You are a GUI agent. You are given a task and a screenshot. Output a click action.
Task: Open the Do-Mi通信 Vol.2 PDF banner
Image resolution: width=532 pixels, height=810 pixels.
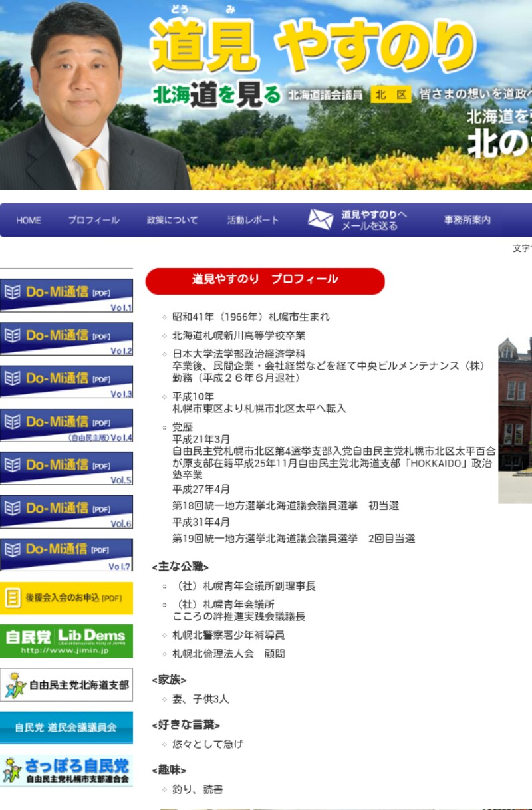click(66, 338)
